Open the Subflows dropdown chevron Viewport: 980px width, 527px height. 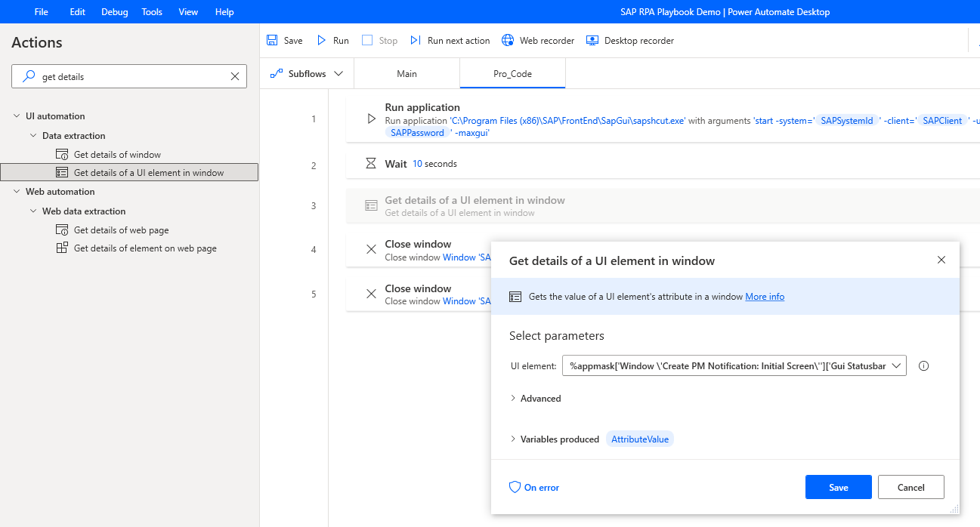pyautogui.click(x=339, y=73)
